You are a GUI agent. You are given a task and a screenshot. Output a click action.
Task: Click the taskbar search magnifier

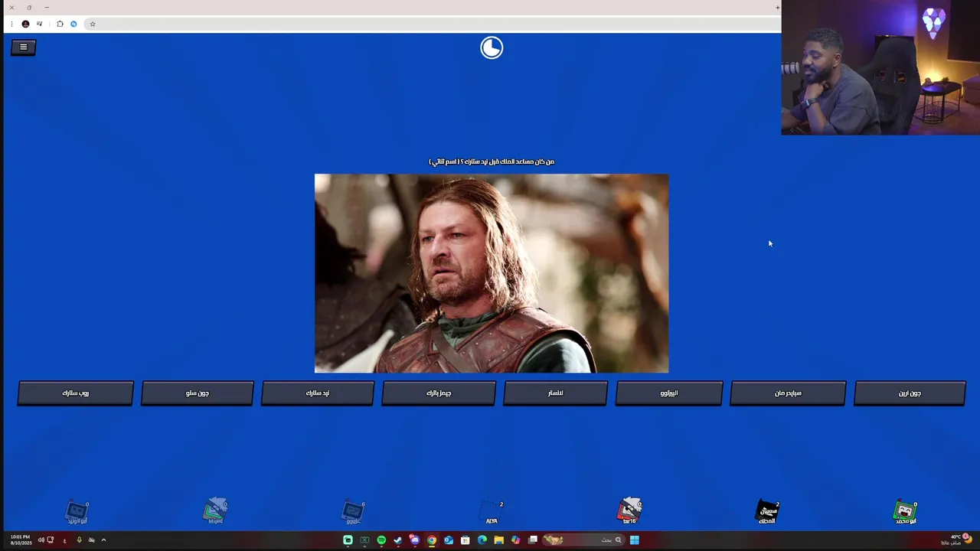[618, 540]
